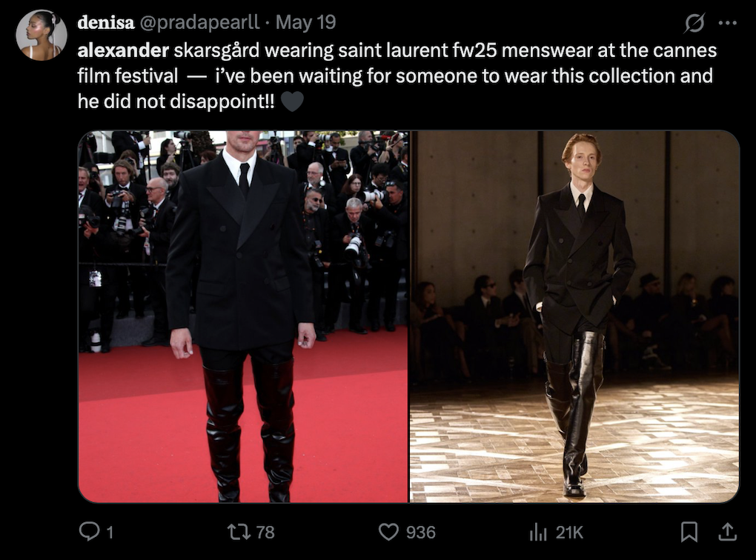Click the tweet text about saint laurent fw25

tap(397, 76)
